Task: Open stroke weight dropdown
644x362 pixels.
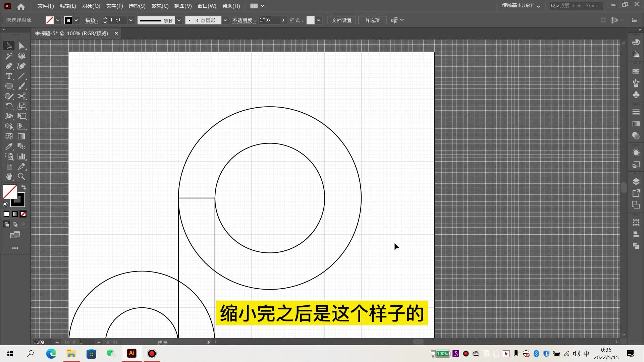Action: pos(130,20)
